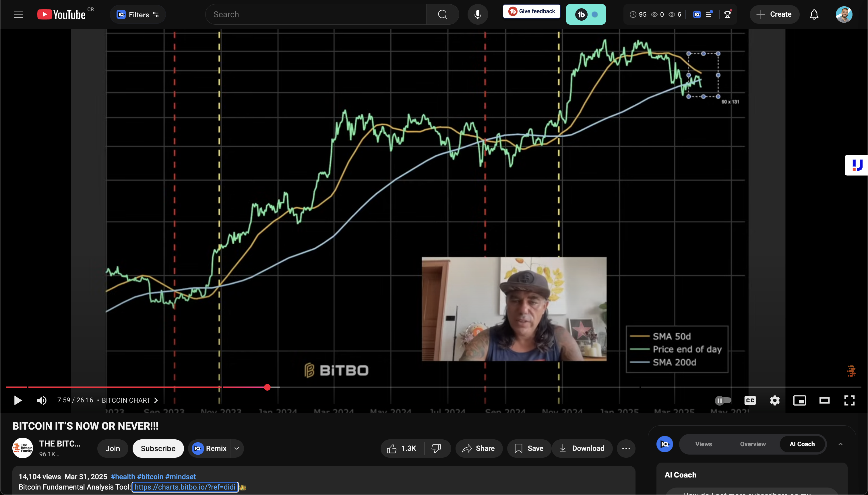Download the video
Image resolution: width=868 pixels, height=495 pixels.
[582, 449]
